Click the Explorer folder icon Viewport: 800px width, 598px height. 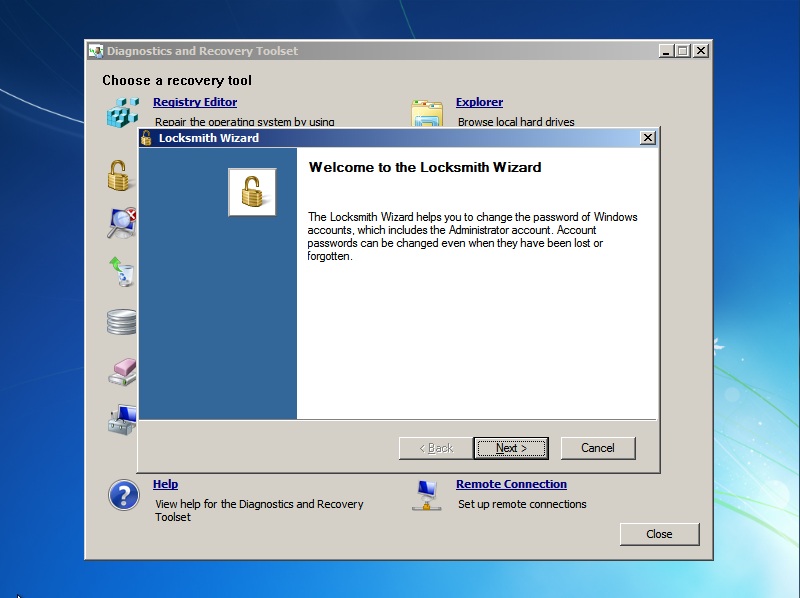[x=427, y=113]
